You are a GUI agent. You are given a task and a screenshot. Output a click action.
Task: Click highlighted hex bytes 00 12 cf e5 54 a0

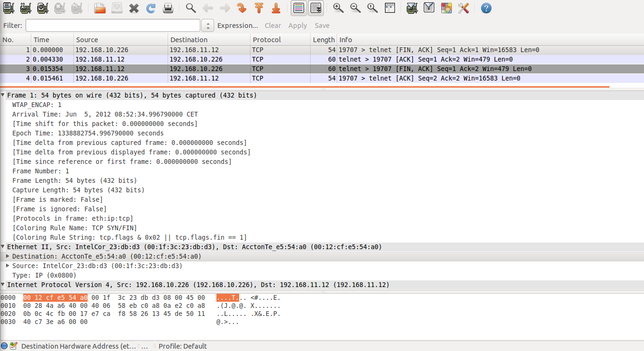pos(55,298)
